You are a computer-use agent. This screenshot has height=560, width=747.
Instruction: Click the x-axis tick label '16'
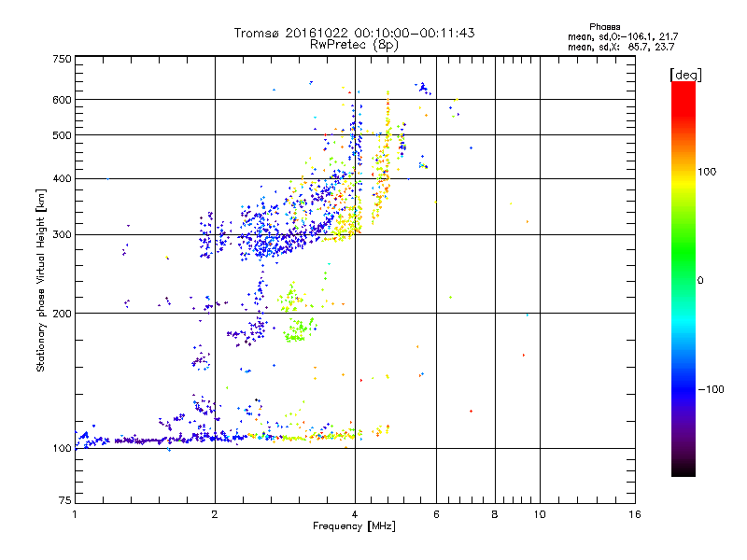click(635, 514)
